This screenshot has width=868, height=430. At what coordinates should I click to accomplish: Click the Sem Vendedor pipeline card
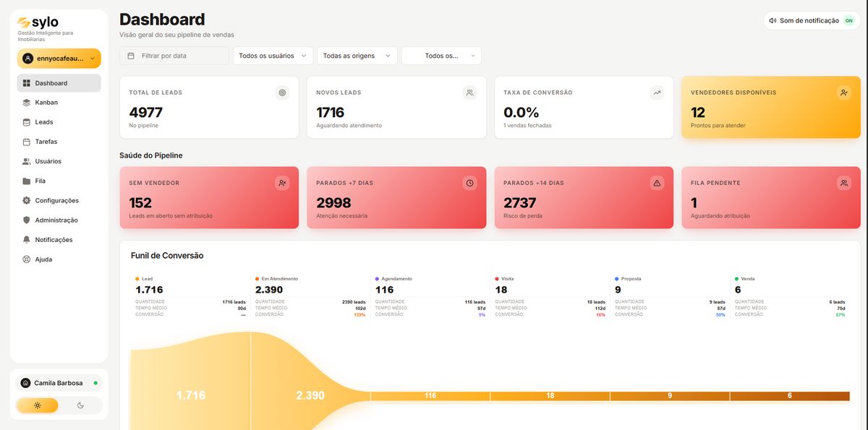coord(209,198)
